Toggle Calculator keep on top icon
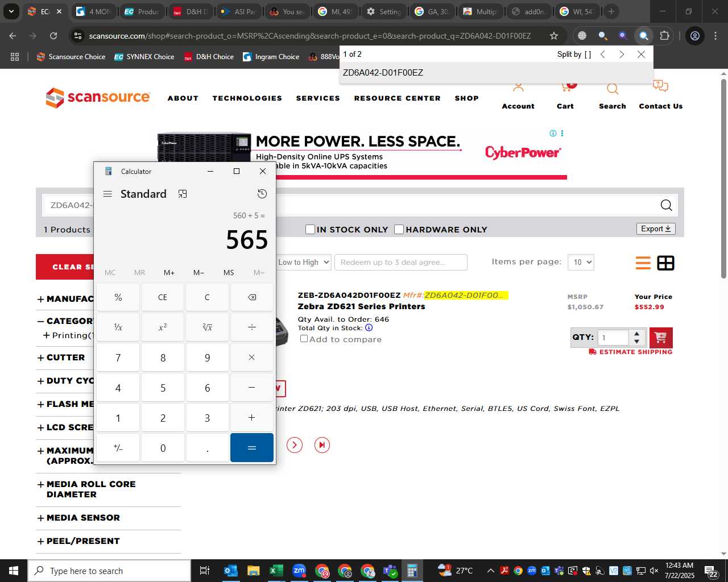The width and height of the screenshot is (728, 582). 183,194
